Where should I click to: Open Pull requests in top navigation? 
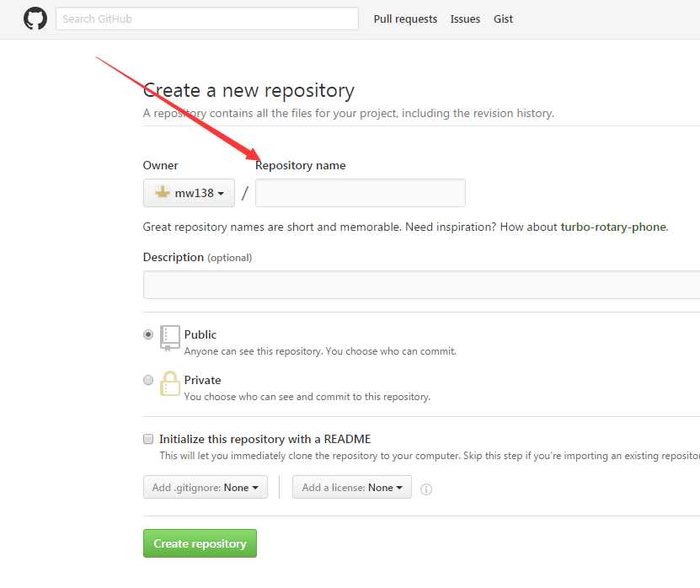tap(405, 19)
